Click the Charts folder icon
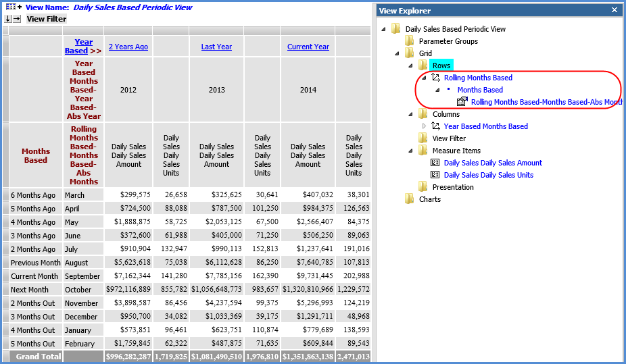This screenshot has height=364, width=626. coord(410,199)
